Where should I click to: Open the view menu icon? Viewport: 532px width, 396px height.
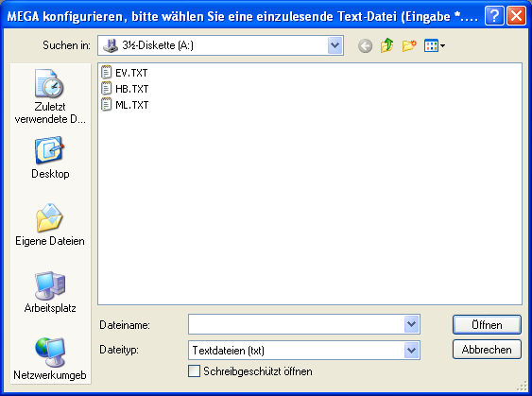pyautogui.click(x=435, y=45)
